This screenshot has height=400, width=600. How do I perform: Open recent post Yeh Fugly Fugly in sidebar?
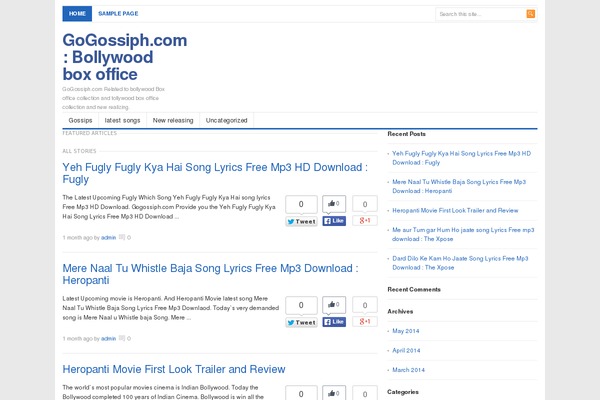[x=461, y=158]
